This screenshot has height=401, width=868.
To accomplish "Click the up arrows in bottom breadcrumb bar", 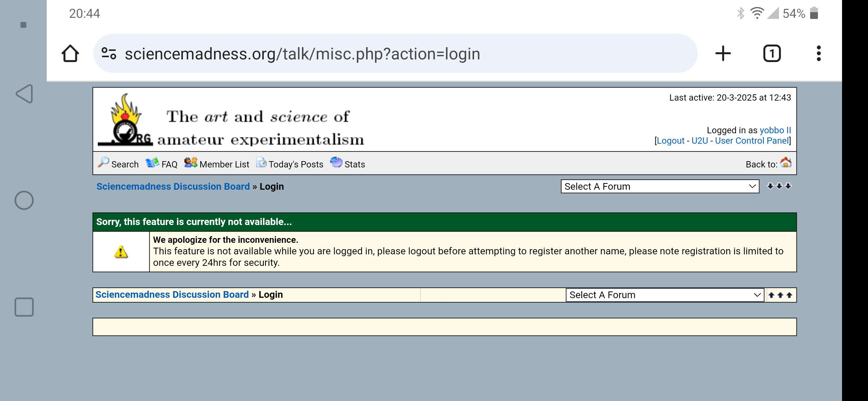I will coord(780,295).
